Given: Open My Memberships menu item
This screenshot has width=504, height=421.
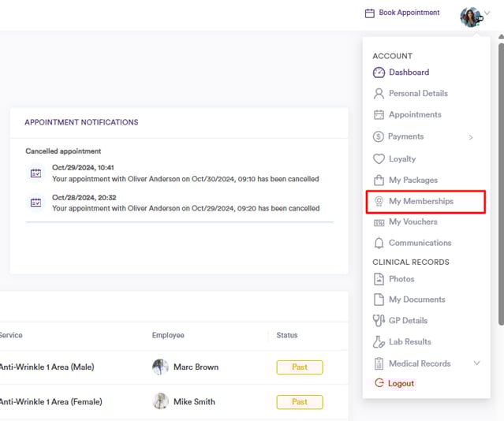Looking at the screenshot, I should [x=420, y=202].
